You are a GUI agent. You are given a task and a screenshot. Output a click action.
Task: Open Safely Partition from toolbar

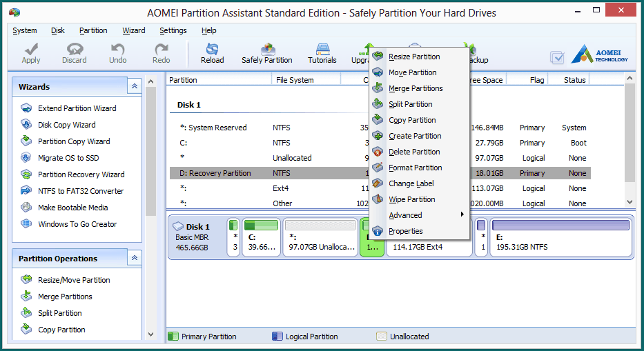click(267, 54)
